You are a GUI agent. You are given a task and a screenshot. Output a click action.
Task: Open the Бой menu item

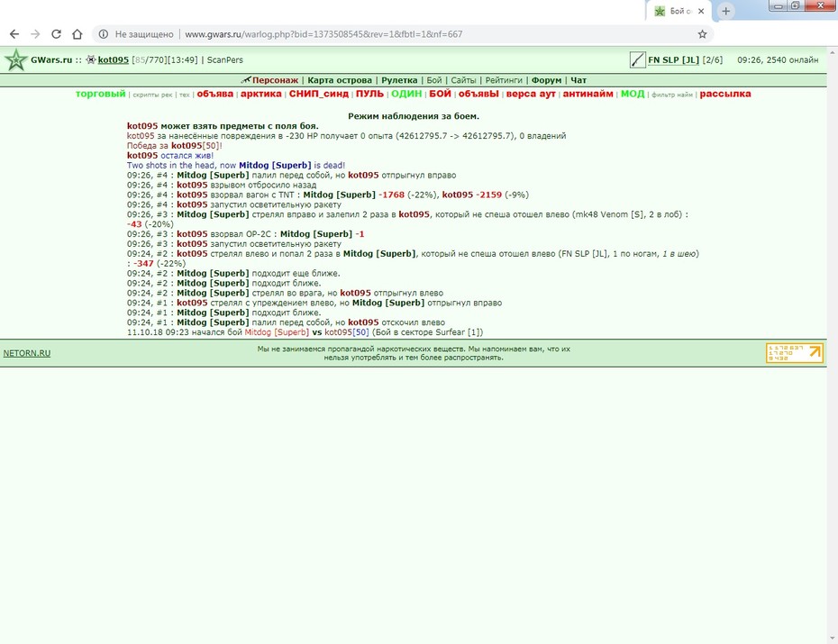[x=434, y=80]
